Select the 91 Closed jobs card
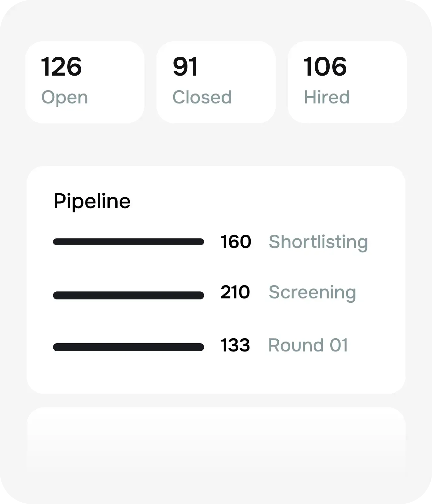 coord(215,82)
